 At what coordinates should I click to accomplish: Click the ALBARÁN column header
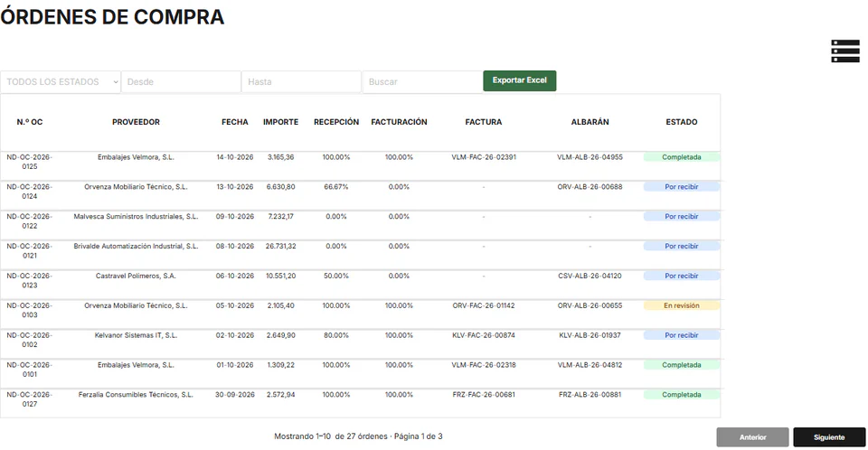[x=590, y=122]
